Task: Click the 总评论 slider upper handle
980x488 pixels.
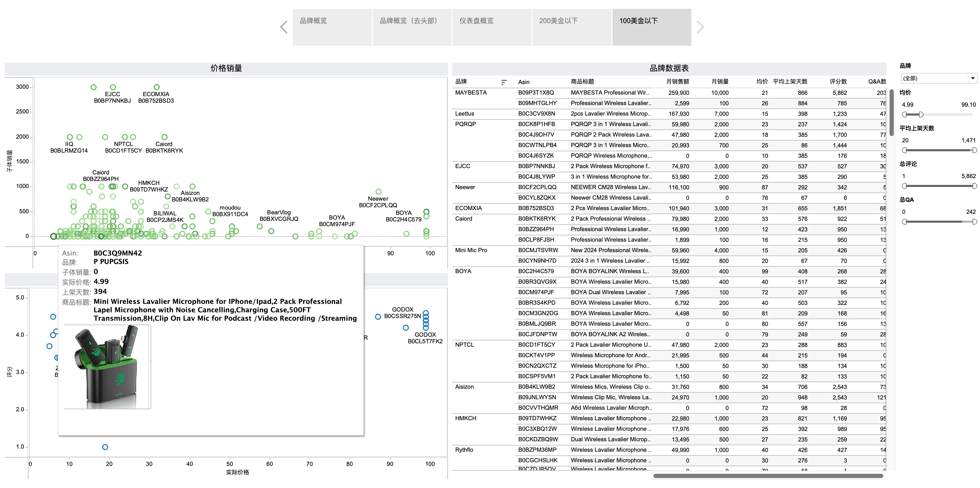Action: (974, 186)
